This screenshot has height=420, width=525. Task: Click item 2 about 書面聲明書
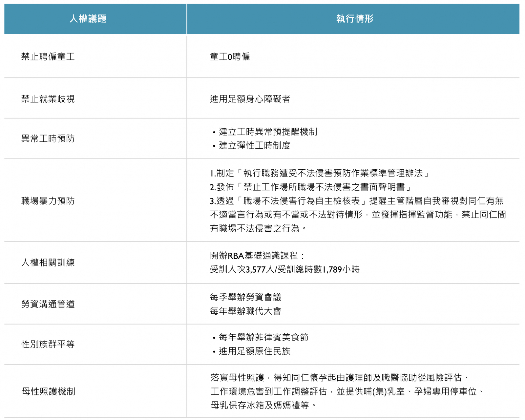click(x=310, y=187)
